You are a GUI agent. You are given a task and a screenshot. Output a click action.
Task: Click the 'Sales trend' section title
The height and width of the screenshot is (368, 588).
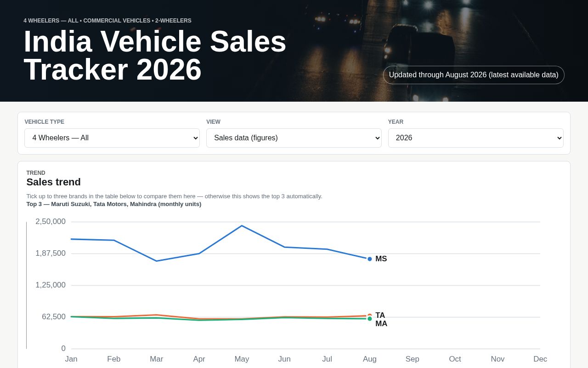tap(53, 182)
